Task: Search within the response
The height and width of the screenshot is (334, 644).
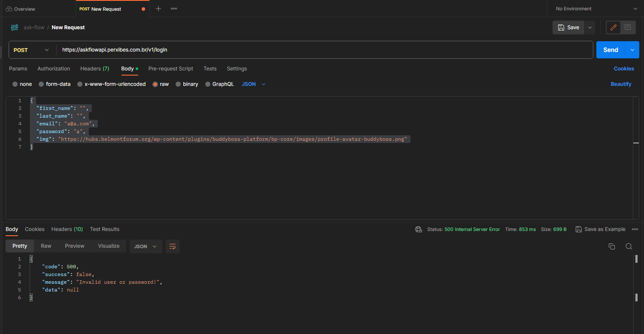Action: [x=629, y=246]
